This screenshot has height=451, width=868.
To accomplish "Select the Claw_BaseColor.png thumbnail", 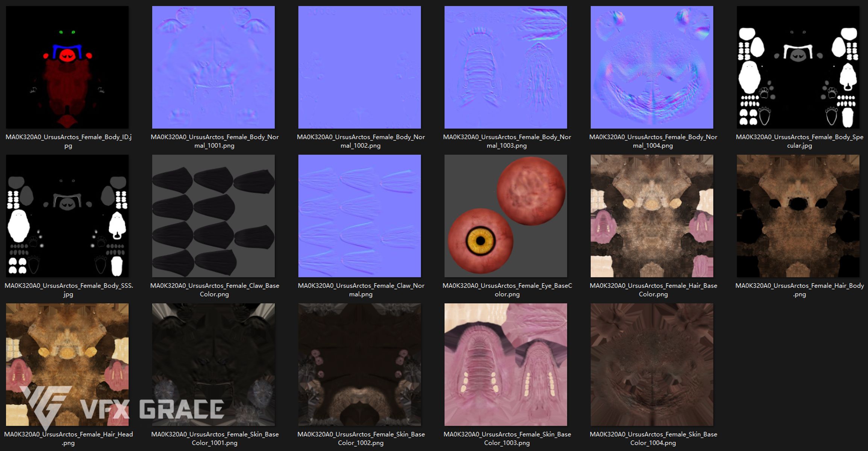I will (x=214, y=216).
